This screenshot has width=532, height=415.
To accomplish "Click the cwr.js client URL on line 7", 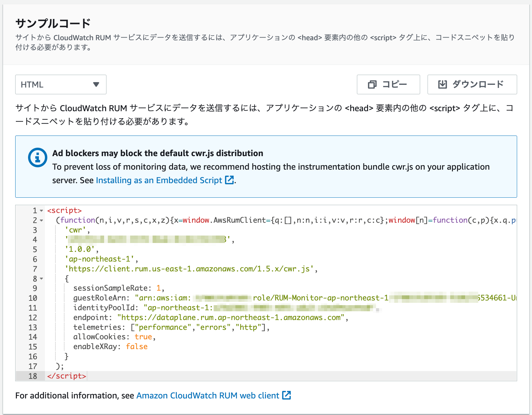I will pyautogui.click(x=189, y=269).
